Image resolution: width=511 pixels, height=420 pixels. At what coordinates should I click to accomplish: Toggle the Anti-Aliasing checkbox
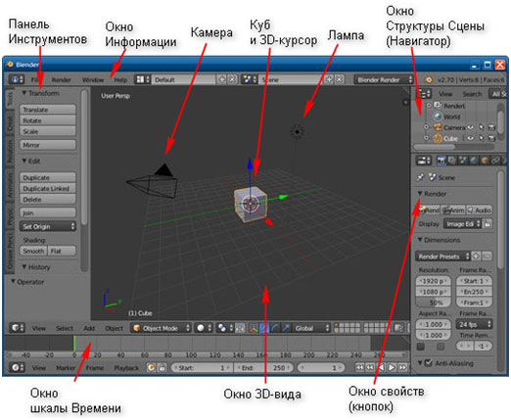click(x=429, y=362)
